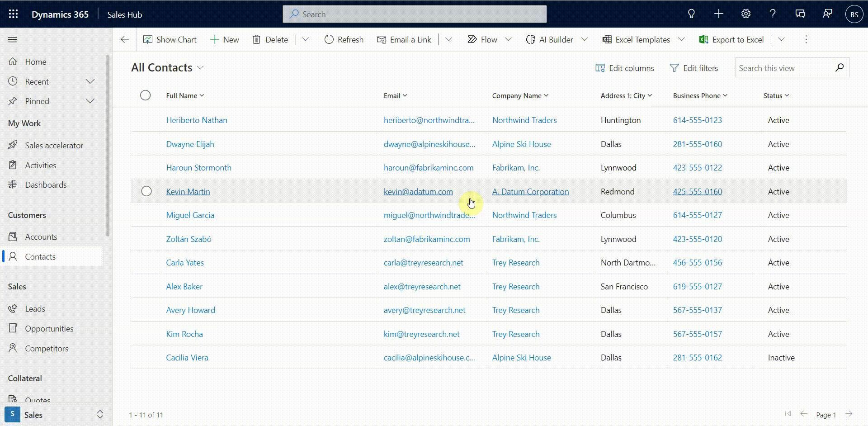
Task: Click the Refresh command
Action: tap(344, 40)
